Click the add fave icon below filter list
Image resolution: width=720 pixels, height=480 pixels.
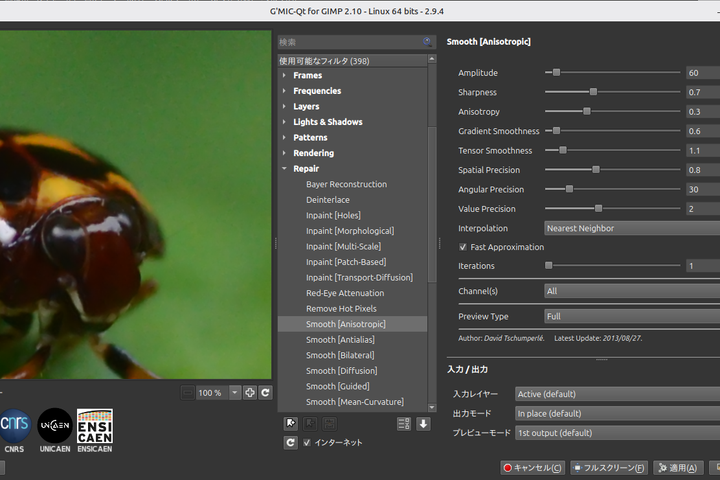(290, 423)
